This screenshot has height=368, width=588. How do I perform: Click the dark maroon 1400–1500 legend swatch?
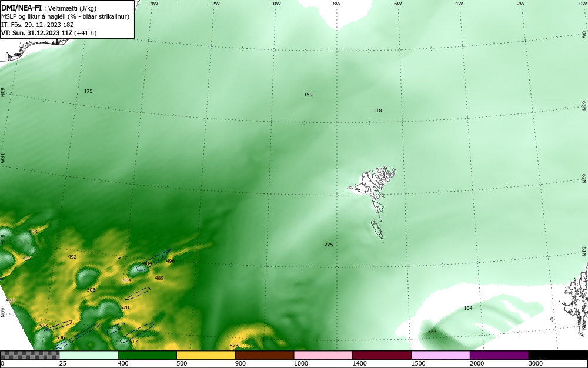[382, 355]
